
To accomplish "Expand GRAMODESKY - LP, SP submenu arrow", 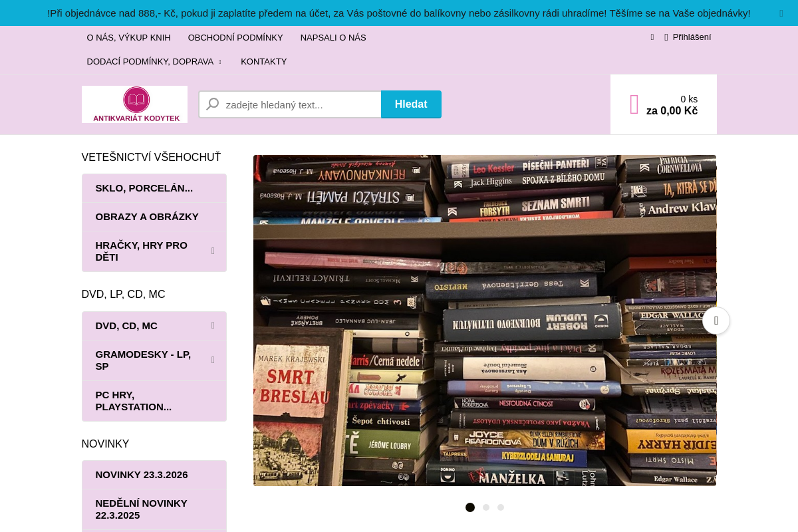I will [213, 360].
